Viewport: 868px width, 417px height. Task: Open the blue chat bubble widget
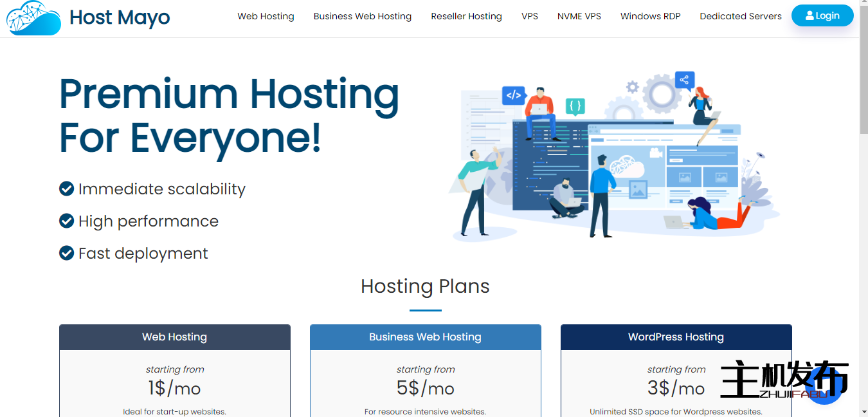tap(826, 386)
